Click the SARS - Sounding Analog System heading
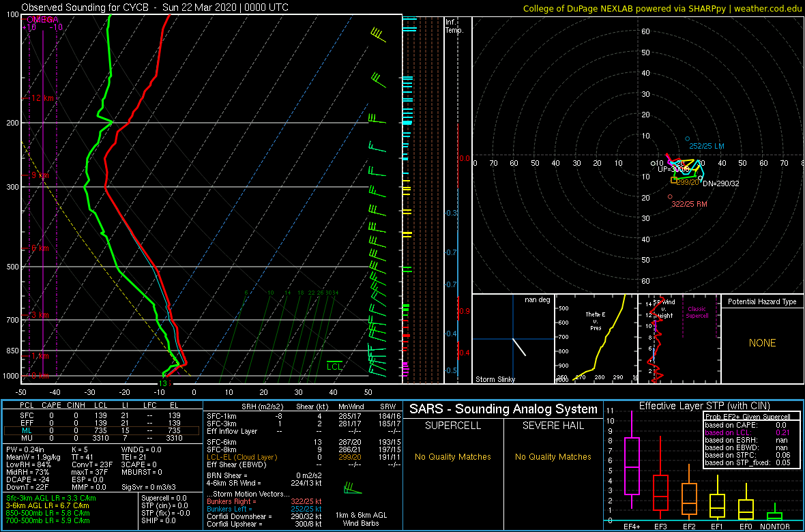 pos(503,409)
